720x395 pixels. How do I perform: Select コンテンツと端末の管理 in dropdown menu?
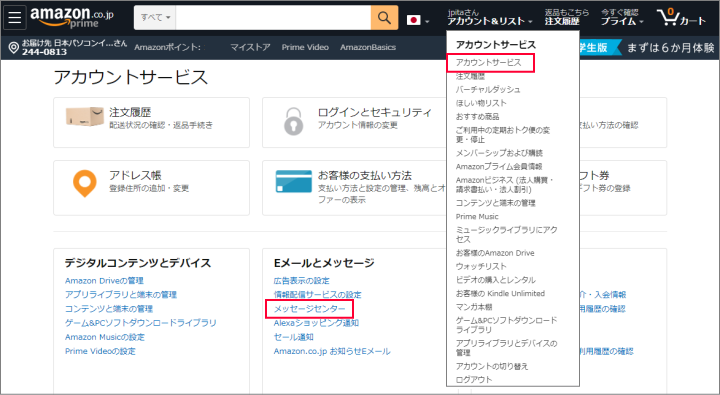tap(495, 203)
